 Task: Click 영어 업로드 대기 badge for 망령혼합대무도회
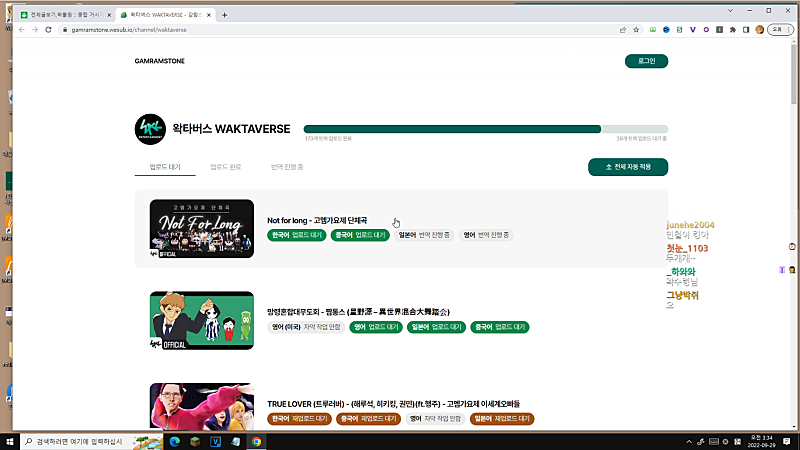376,327
